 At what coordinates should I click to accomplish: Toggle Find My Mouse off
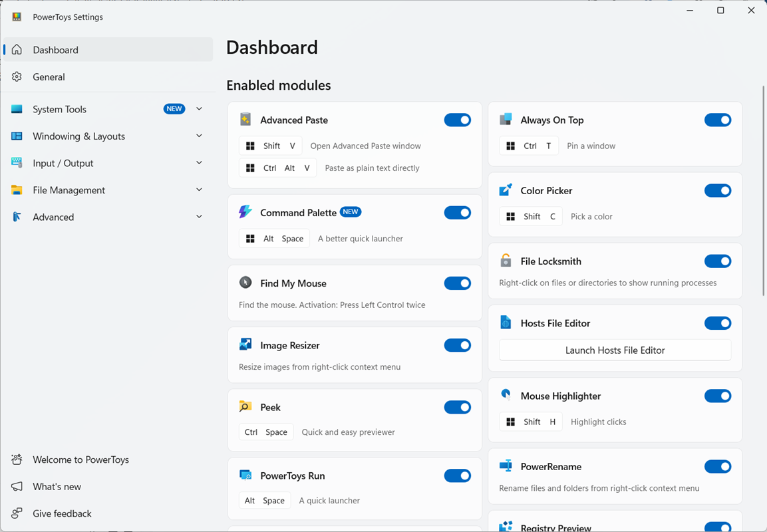click(458, 283)
